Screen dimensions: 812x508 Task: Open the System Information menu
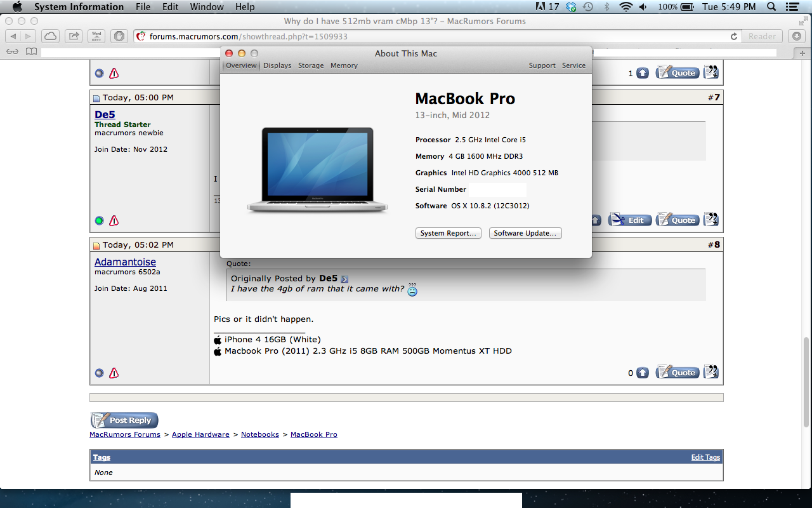tap(79, 7)
